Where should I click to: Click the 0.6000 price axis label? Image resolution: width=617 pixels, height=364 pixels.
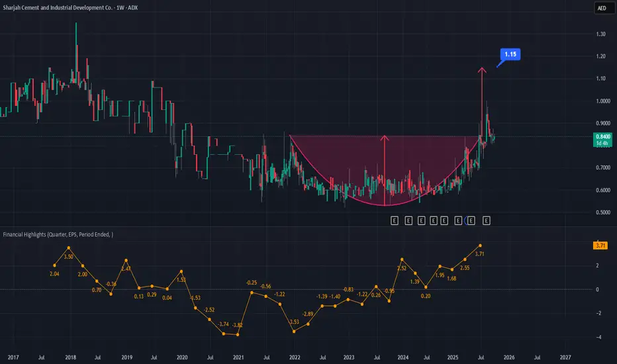603,190
